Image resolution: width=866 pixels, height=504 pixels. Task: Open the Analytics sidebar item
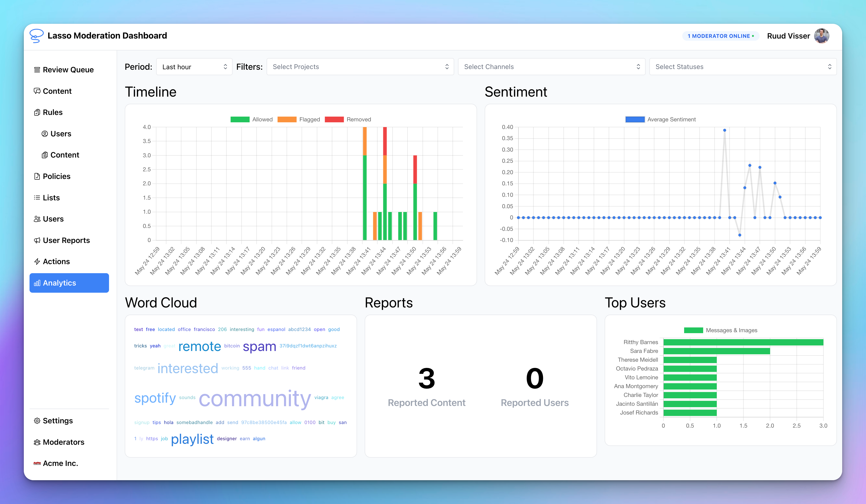pyautogui.click(x=69, y=283)
